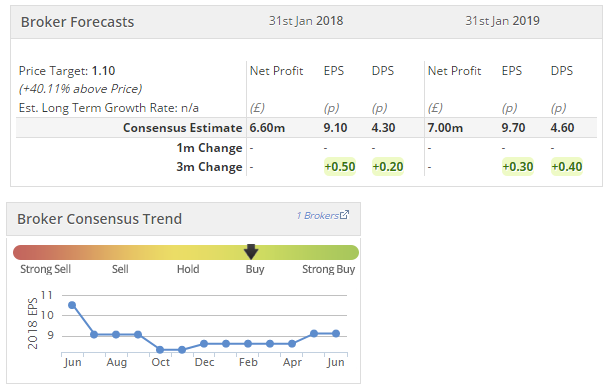This screenshot has height=388, width=607.
Task: Click the +0.30 EPS 2019 change badge
Action: [x=518, y=167]
